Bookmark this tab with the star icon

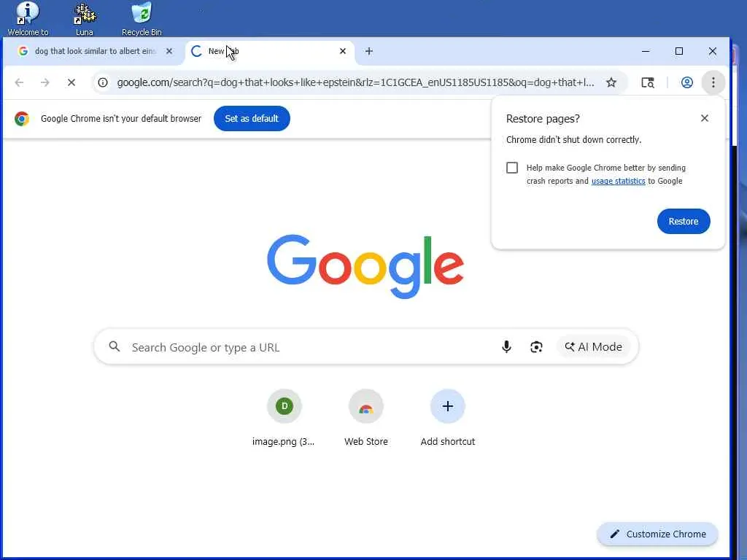[611, 82]
